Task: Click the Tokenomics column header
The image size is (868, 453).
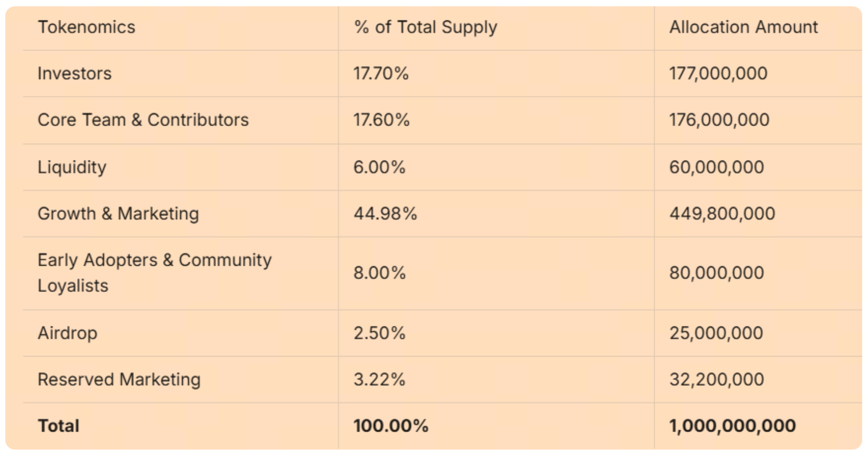Action: (86, 27)
